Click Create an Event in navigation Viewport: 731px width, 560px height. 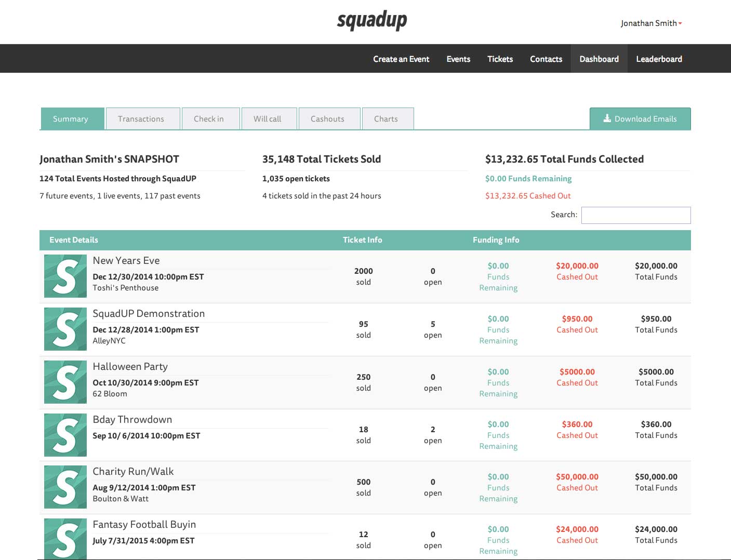pos(401,59)
